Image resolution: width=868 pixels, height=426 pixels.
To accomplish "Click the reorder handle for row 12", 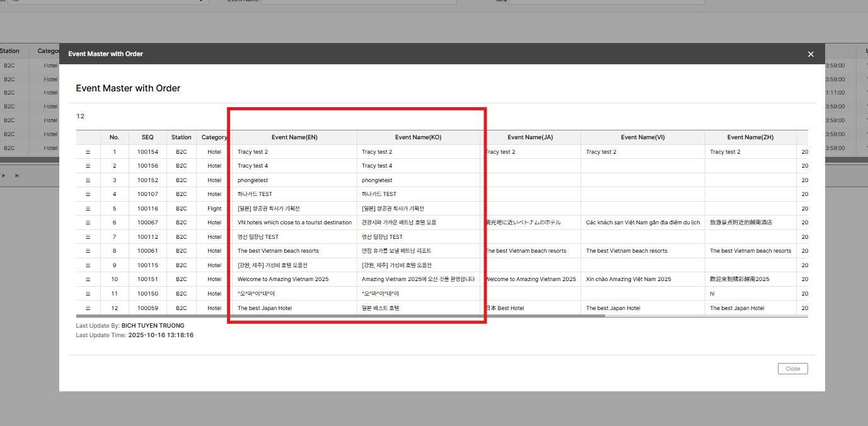I will coord(88,308).
